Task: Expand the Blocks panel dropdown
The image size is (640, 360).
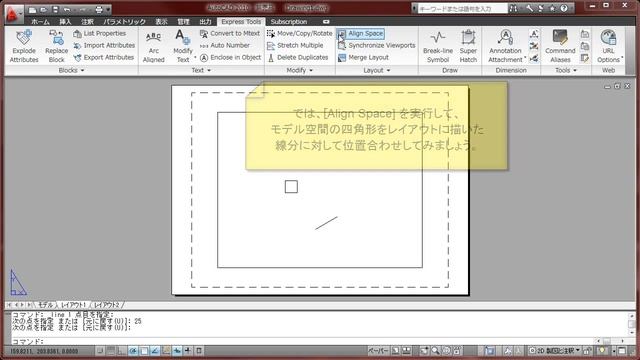Action: (x=71, y=70)
